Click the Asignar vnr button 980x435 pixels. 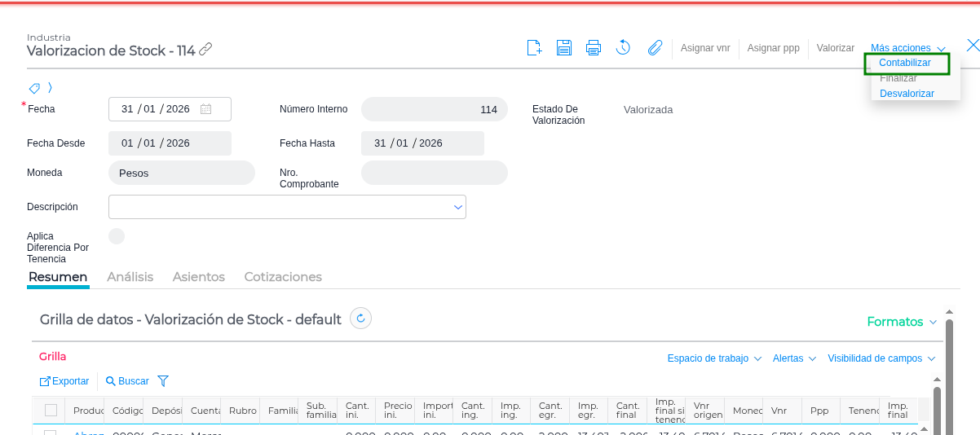705,48
